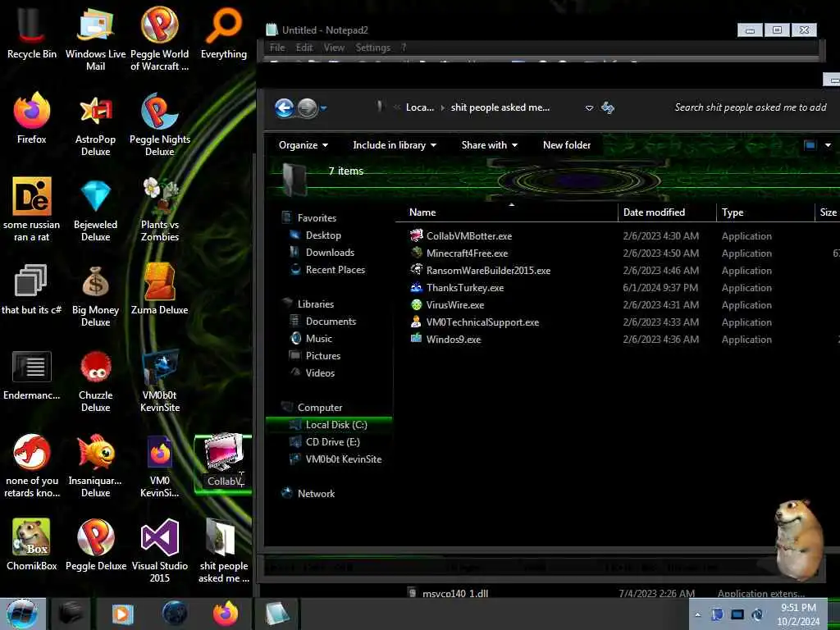Viewport: 840px width, 630px height.
Task: Select 'shit people asked me' desktop folder
Action: (x=224, y=550)
